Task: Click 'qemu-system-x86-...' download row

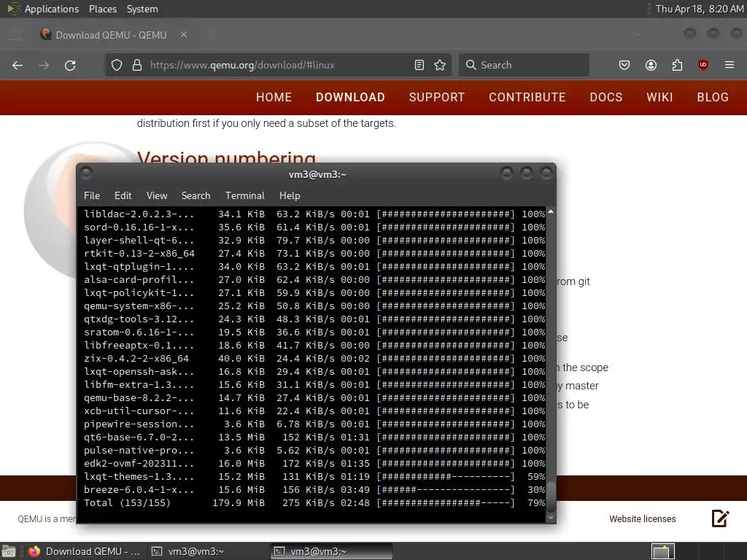Action: click(x=314, y=306)
